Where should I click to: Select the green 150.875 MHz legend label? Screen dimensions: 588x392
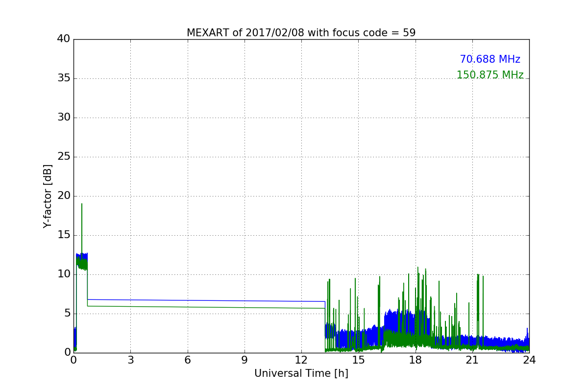tap(490, 75)
